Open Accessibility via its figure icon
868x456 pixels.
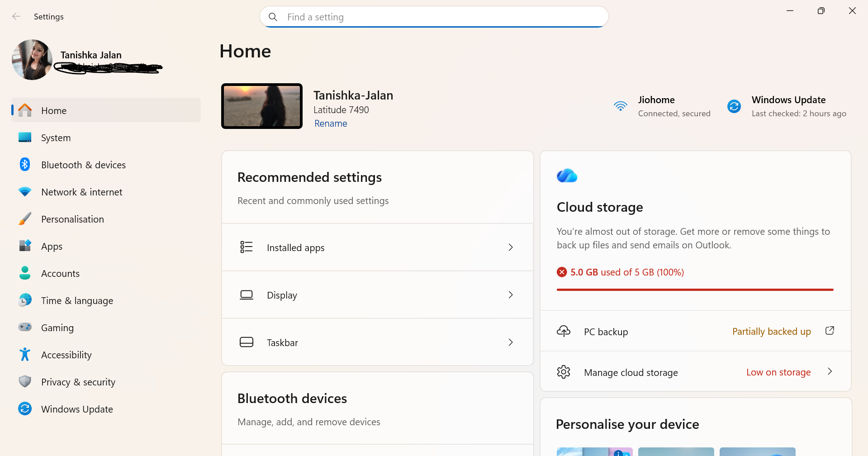[x=25, y=355]
